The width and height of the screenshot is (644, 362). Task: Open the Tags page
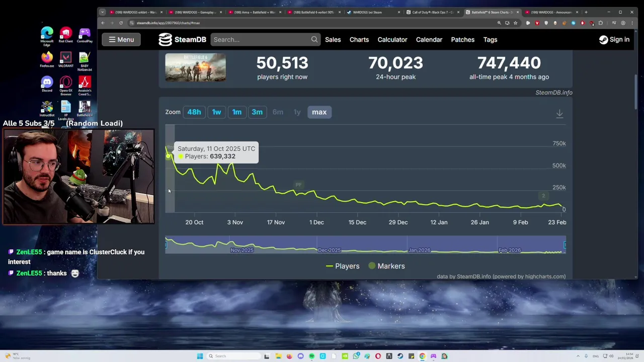(490, 40)
